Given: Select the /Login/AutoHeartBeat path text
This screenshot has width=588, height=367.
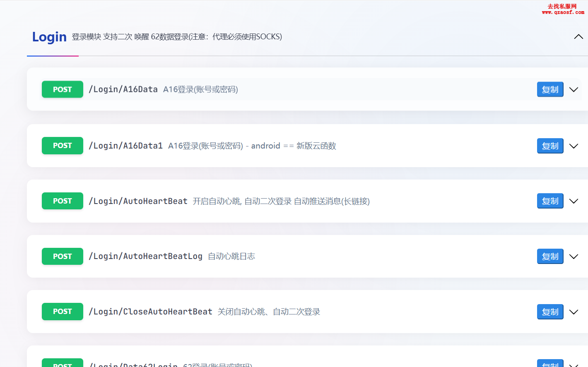Looking at the screenshot, I should coord(138,201).
